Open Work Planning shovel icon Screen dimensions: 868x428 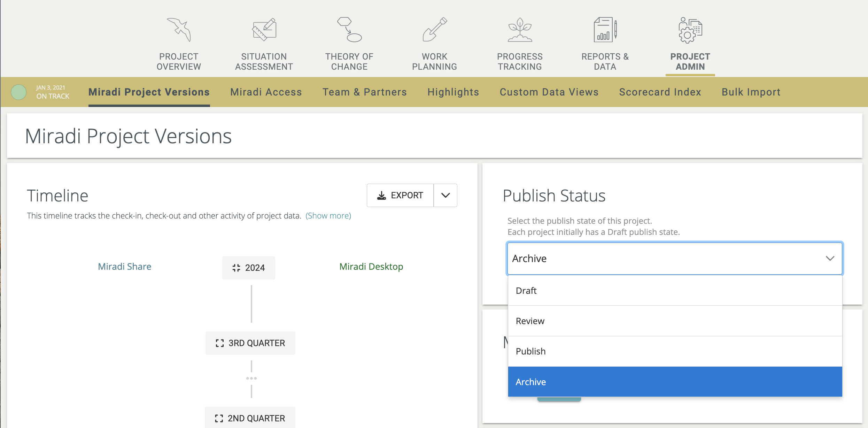434,30
